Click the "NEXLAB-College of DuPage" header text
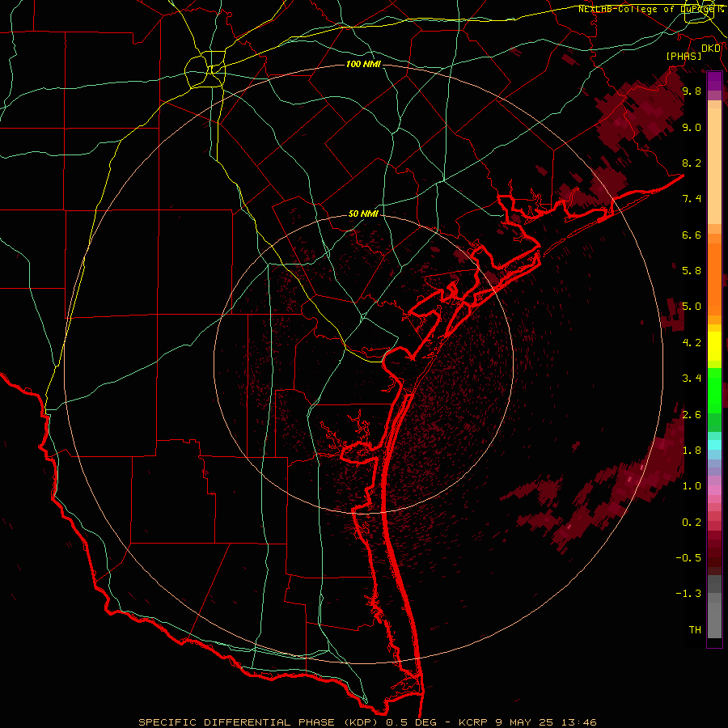This screenshot has width=728, height=728. [x=645, y=9]
